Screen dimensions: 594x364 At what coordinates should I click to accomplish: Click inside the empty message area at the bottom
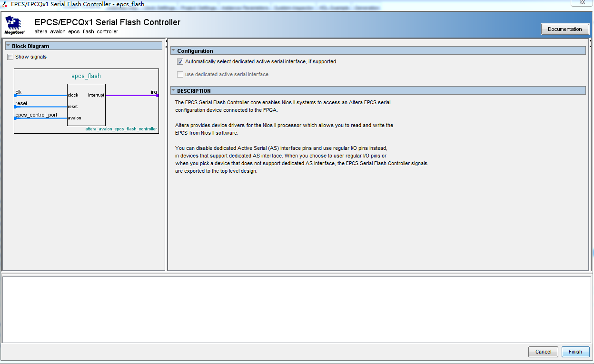pyautogui.click(x=297, y=309)
